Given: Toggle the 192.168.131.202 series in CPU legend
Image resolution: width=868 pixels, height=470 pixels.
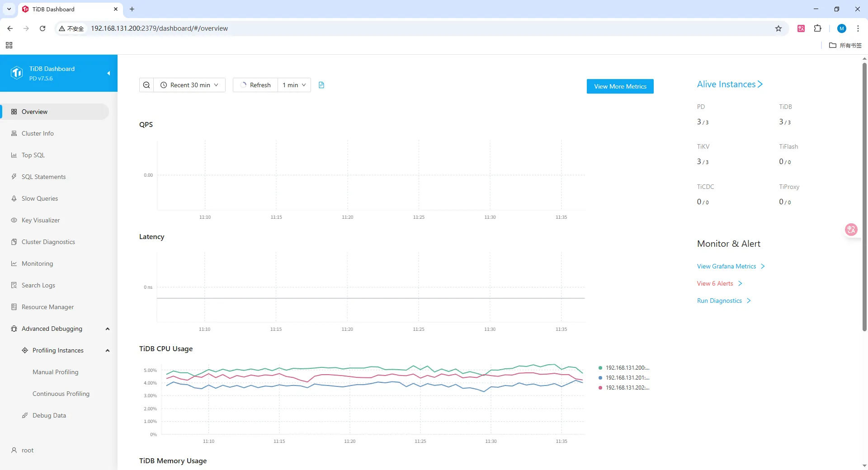Looking at the screenshot, I should pos(627,388).
